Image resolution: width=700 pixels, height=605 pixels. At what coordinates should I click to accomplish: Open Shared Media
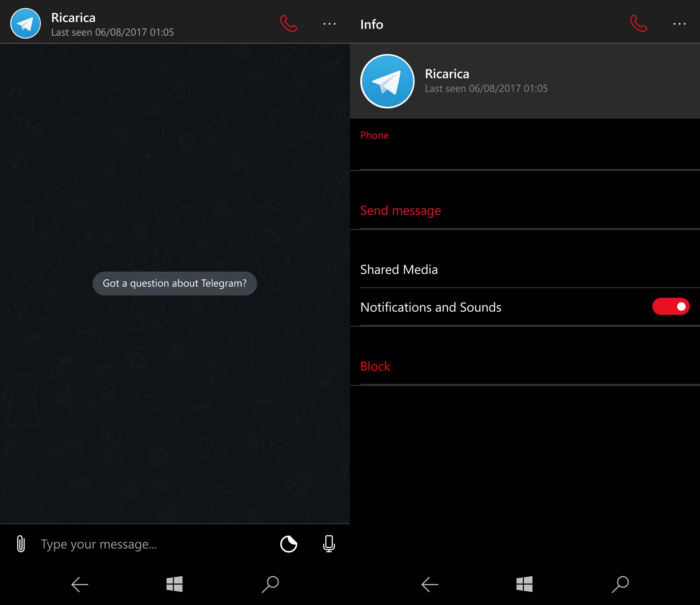point(525,269)
